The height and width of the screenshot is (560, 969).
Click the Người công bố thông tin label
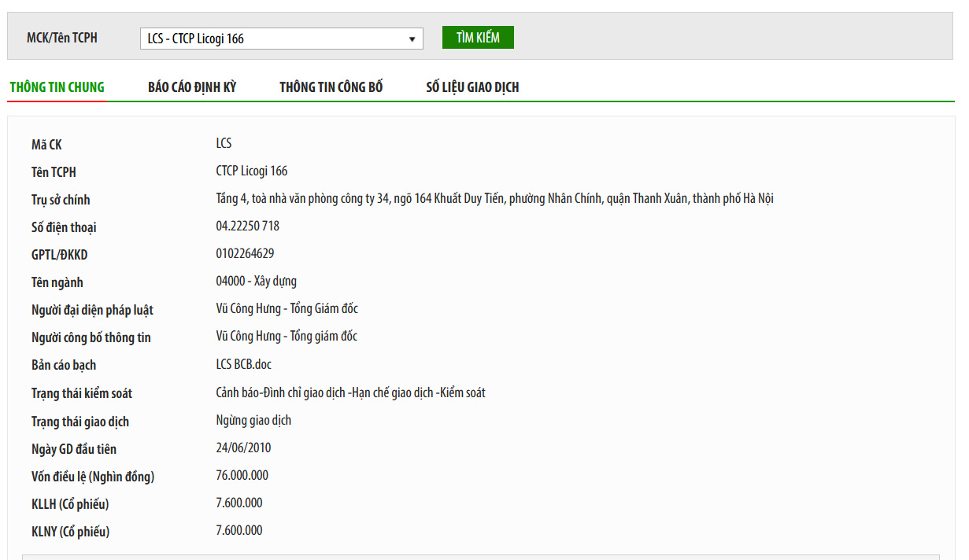click(x=91, y=337)
